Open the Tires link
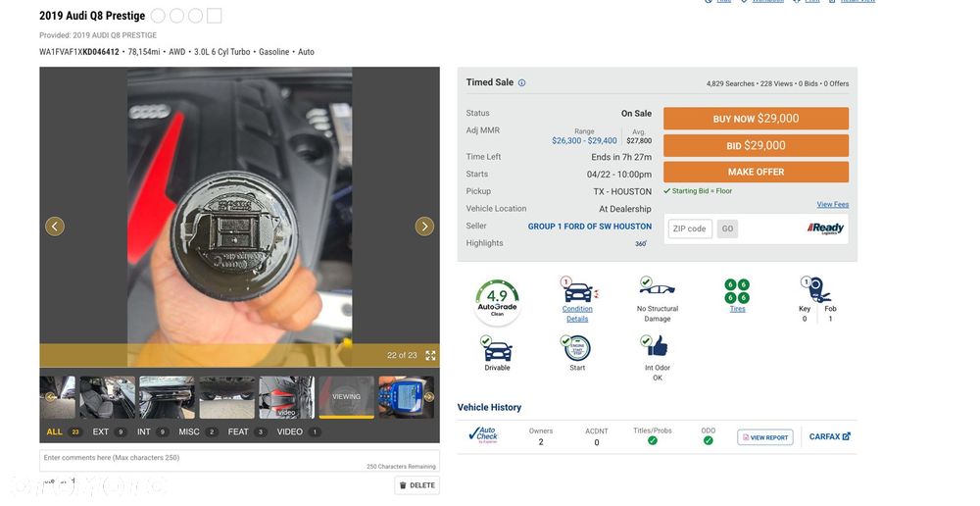Image resolution: width=980 pixels, height=506 pixels. click(x=738, y=308)
